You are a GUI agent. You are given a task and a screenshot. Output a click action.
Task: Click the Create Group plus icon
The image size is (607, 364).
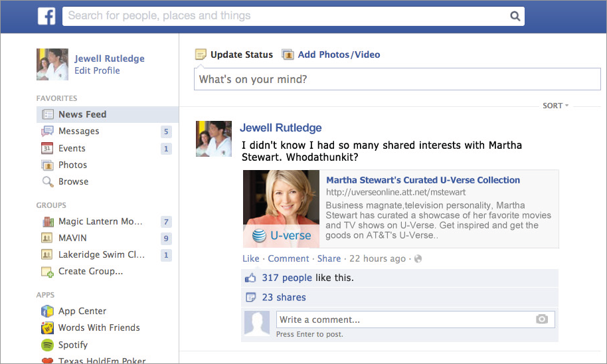[x=47, y=272]
